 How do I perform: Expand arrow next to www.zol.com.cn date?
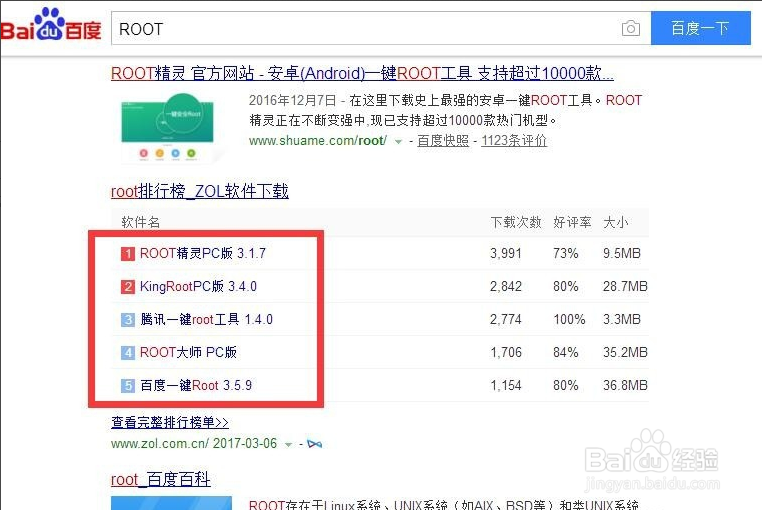click(288, 444)
